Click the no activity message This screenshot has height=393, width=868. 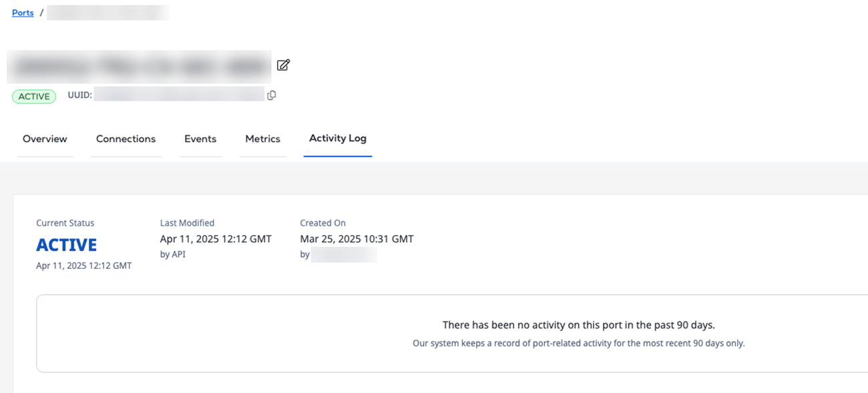pyautogui.click(x=578, y=325)
